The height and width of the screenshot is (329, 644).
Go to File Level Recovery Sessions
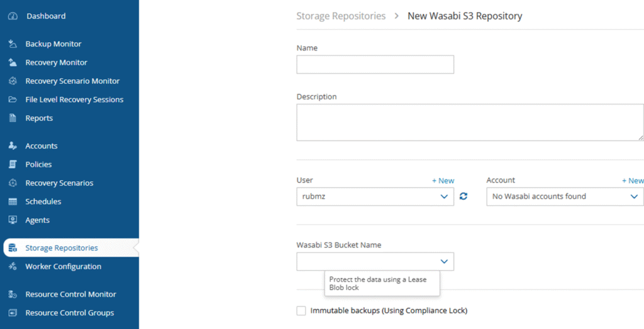74,99
